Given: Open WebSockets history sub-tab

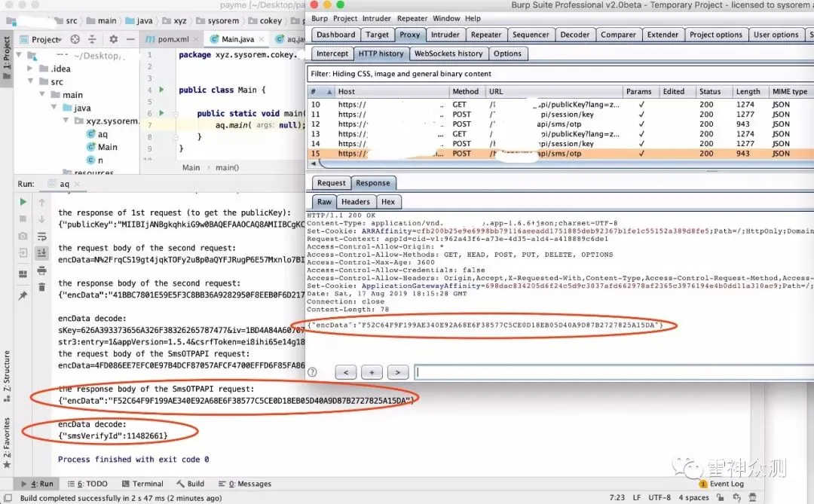Looking at the screenshot, I should click(x=448, y=53).
